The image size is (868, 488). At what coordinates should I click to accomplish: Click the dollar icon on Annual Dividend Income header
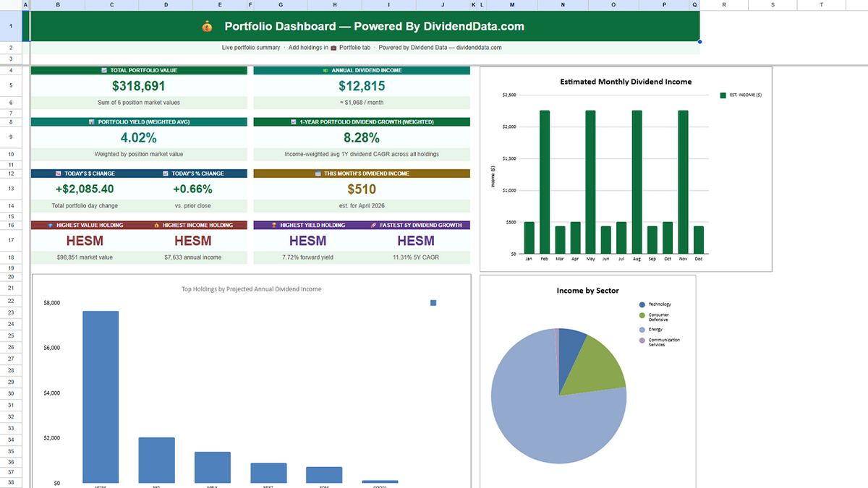325,71
